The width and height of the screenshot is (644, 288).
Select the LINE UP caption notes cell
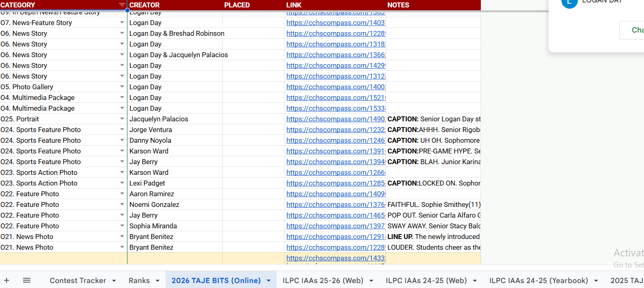(433, 237)
